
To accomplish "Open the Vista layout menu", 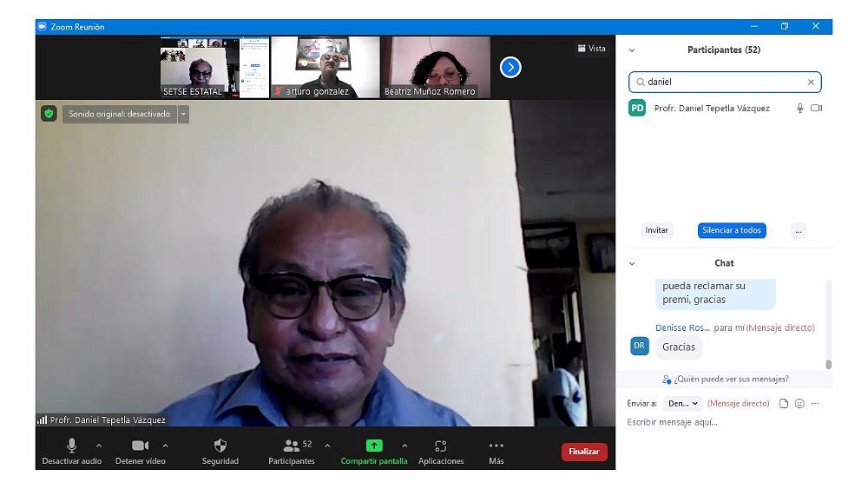I will [592, 49].
